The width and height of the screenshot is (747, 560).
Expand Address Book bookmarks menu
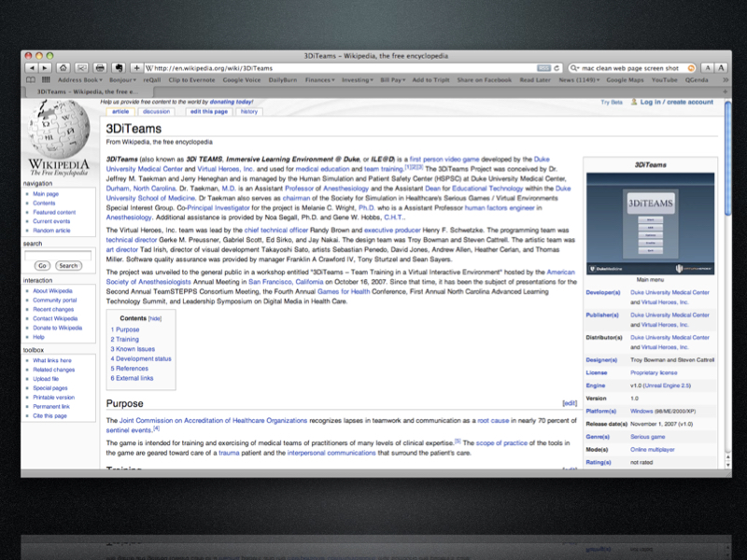pos(80,80)
